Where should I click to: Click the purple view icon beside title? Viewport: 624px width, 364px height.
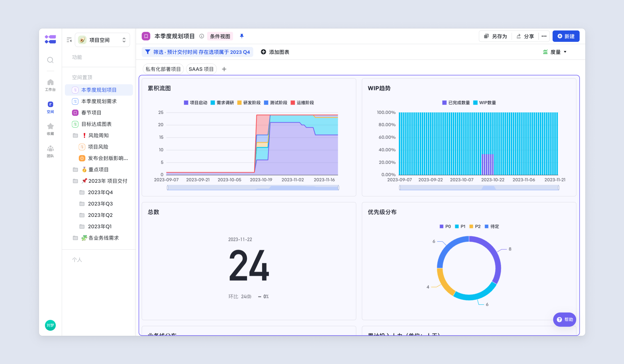click(x=146, y=36)
